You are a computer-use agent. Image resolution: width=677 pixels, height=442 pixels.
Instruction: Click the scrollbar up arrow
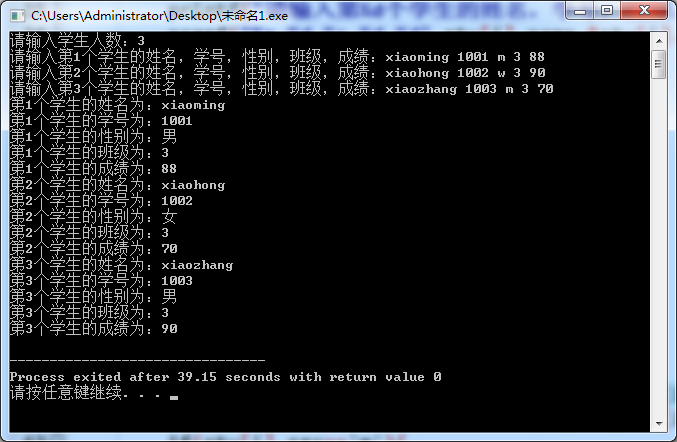(x=659, y=41)
